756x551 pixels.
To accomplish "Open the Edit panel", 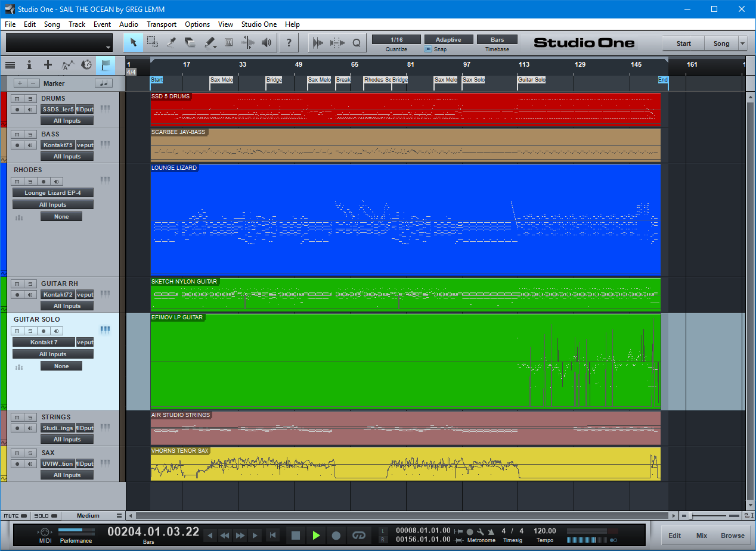I will click(x=674, y=536).
